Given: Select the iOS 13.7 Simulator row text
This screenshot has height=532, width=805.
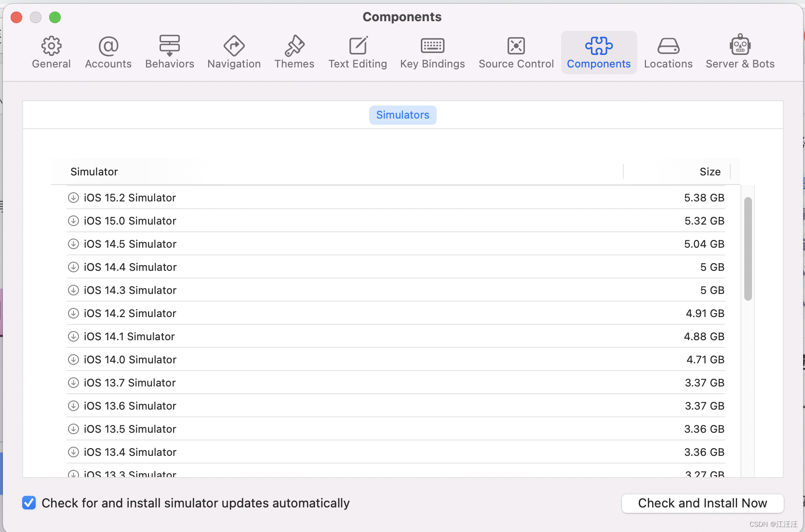Looking at the screenshot, I should click(130, 383).
